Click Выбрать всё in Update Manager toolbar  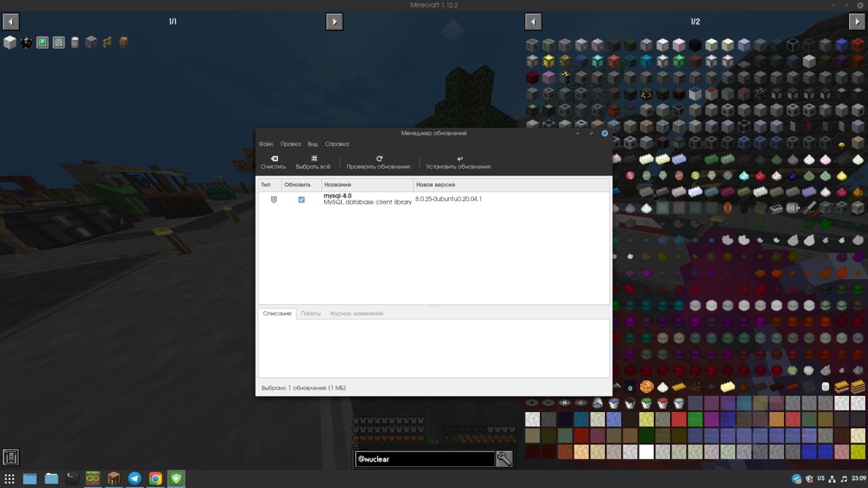(313, 163)
